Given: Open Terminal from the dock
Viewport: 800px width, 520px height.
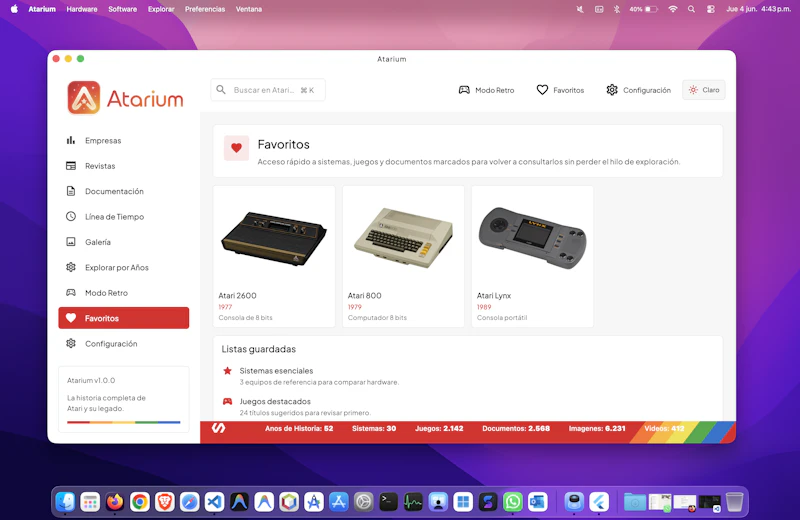Looking at the screenshot, I should click(389, 502).
